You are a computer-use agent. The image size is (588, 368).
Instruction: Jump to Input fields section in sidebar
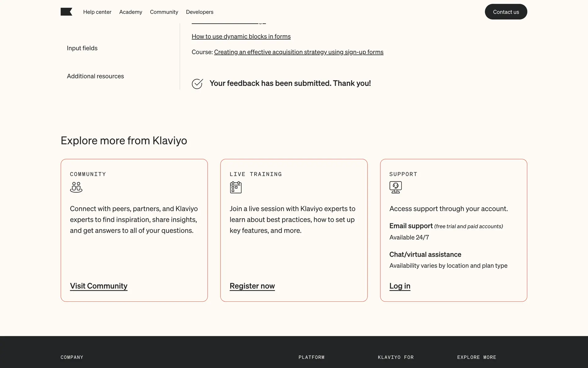pyautogui.click(x=82, y=48)
